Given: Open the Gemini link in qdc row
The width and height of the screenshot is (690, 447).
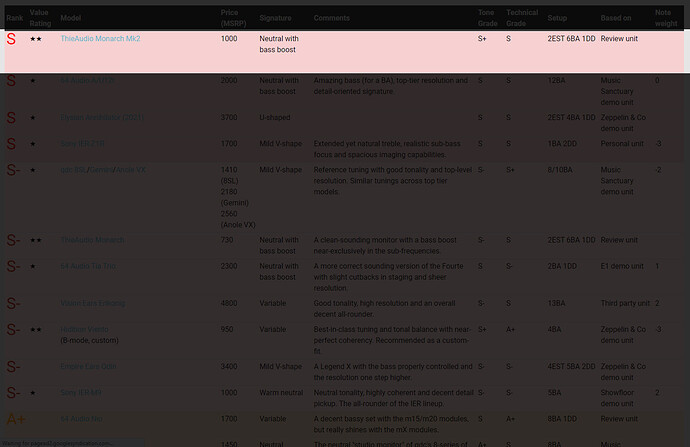Looking at the screenshot, I should coord(102,170).
